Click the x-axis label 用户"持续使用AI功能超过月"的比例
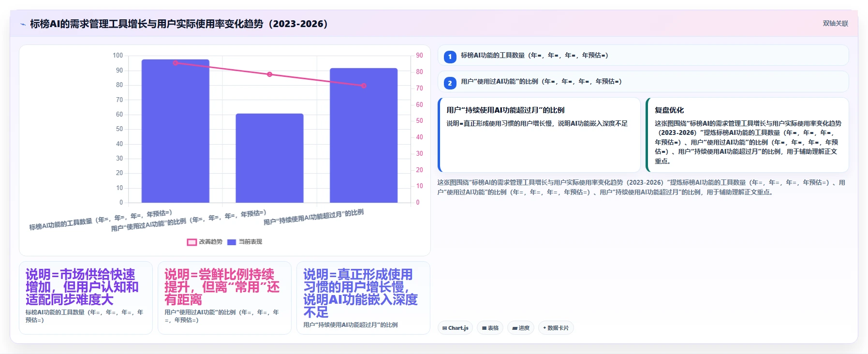The image size is (868, 354). [x=313, y=217]
